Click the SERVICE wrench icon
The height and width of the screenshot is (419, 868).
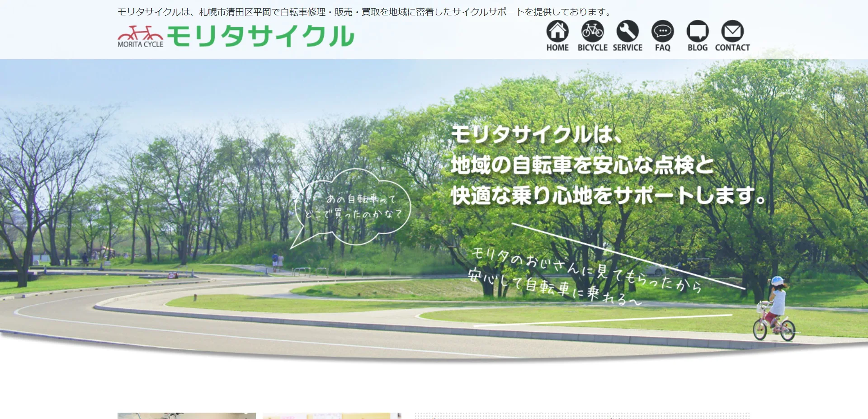627,31
